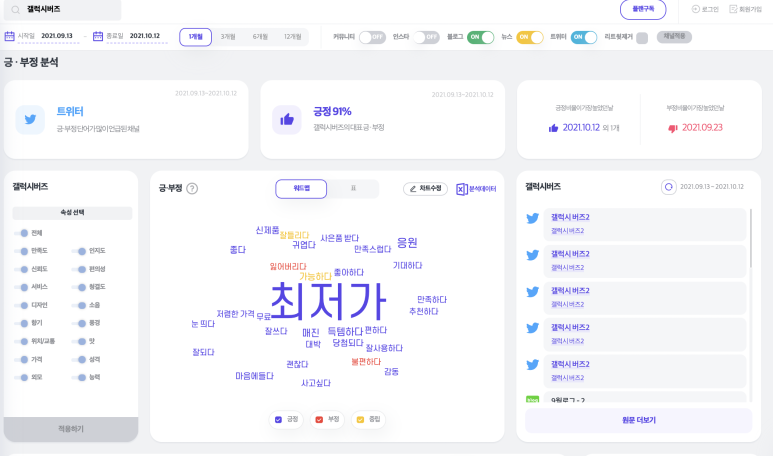Toggle the 인지도 attribute switch
Image resolution: width=773 pixels, height=456 pixels.
(79, 251)
